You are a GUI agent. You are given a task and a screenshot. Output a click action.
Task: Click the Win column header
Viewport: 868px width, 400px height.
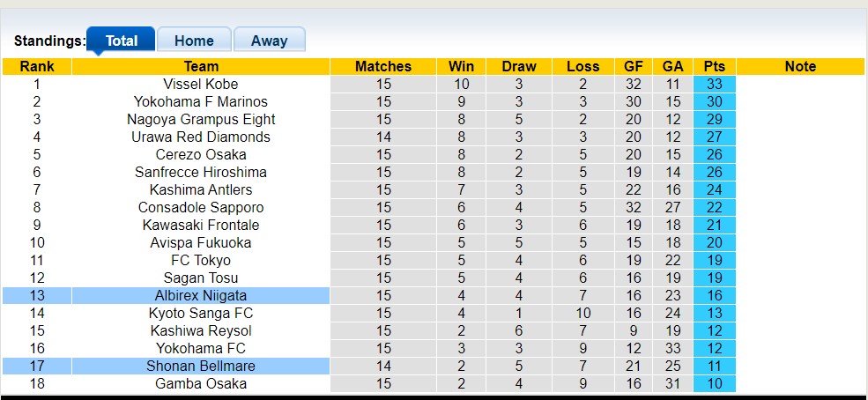[x=461, y=67]
